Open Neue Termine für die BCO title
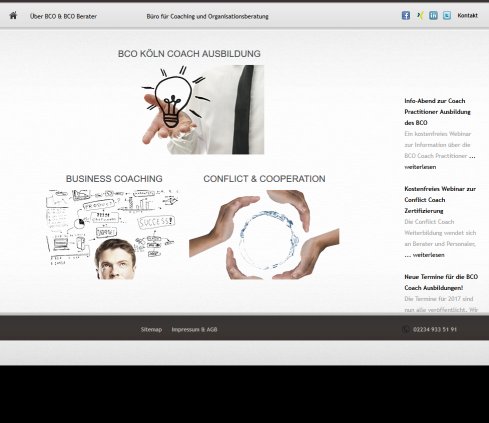 tap(441, 282)
